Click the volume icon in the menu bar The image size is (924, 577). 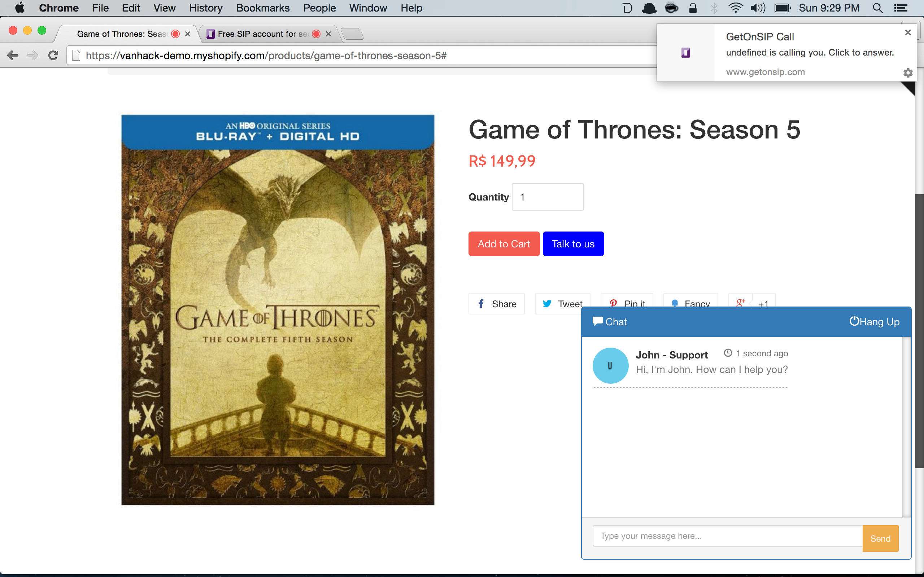pos(758,8)
